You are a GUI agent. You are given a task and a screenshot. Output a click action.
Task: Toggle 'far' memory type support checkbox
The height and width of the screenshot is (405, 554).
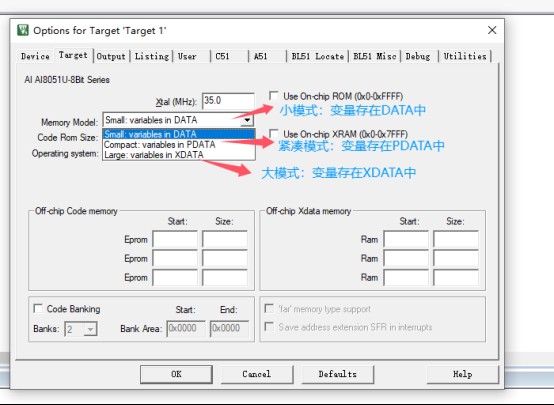click(x=269, y=309)
